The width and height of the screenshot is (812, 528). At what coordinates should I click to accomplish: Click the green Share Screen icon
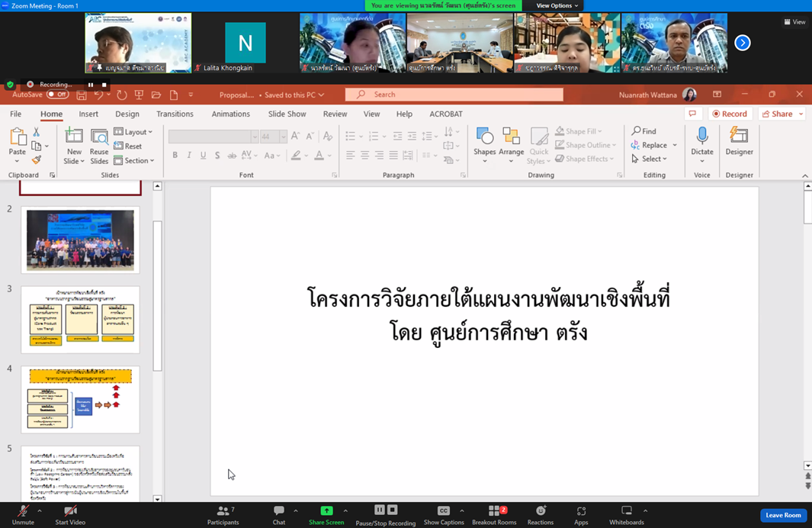click(326, 510)
